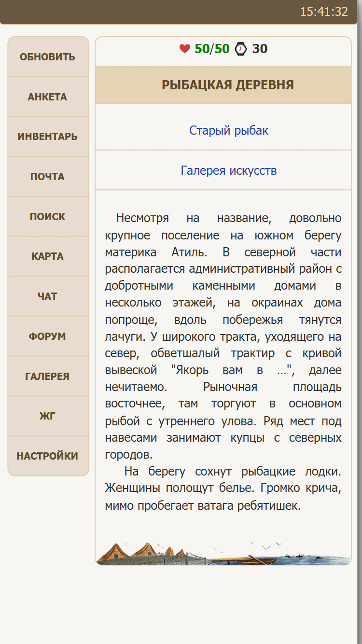Visit the Галерея искусств link
The height and width of the screenshot is (644, 362).
click(228, 170)
